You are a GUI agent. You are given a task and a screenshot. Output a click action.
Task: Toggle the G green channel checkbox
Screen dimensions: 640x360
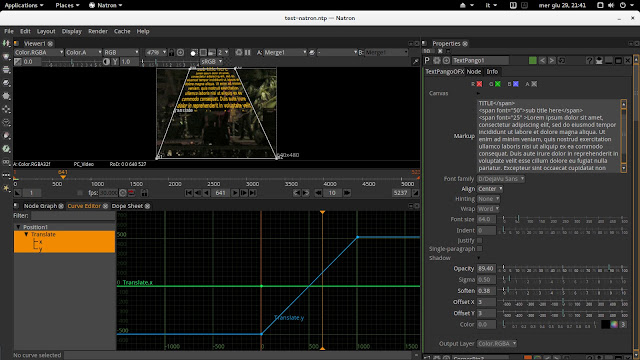(498, 84)
